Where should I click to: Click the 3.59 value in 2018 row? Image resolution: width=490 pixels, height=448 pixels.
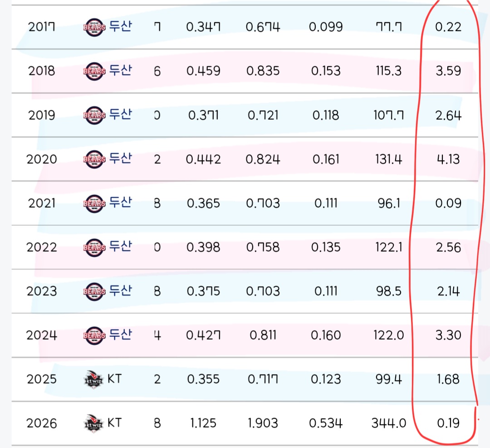tap(447, 71)
